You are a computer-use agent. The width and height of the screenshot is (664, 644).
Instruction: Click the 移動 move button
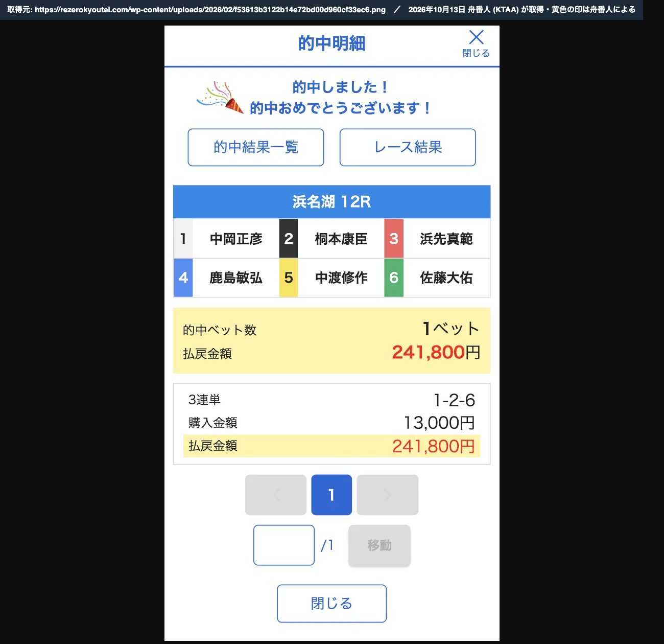[x=380, y=545]
